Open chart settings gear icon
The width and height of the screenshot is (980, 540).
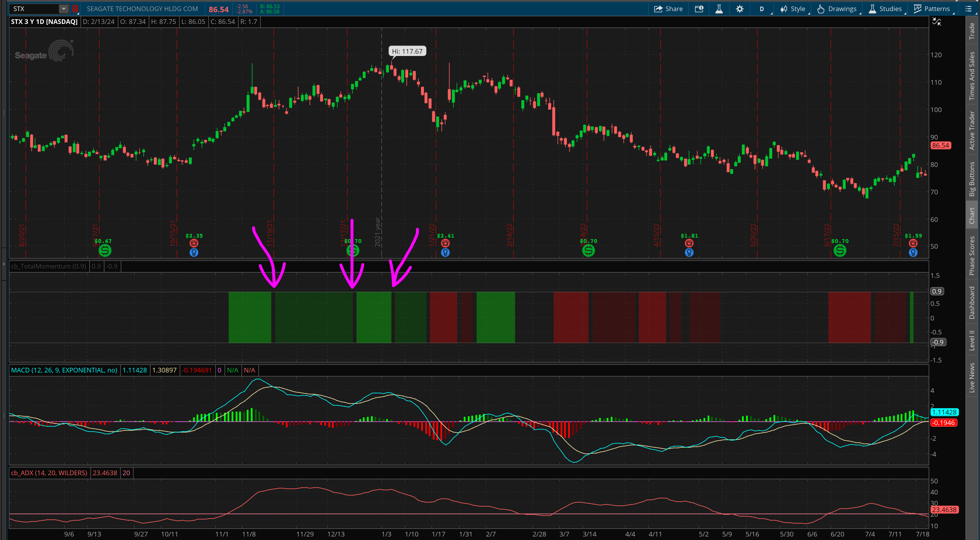740,9
